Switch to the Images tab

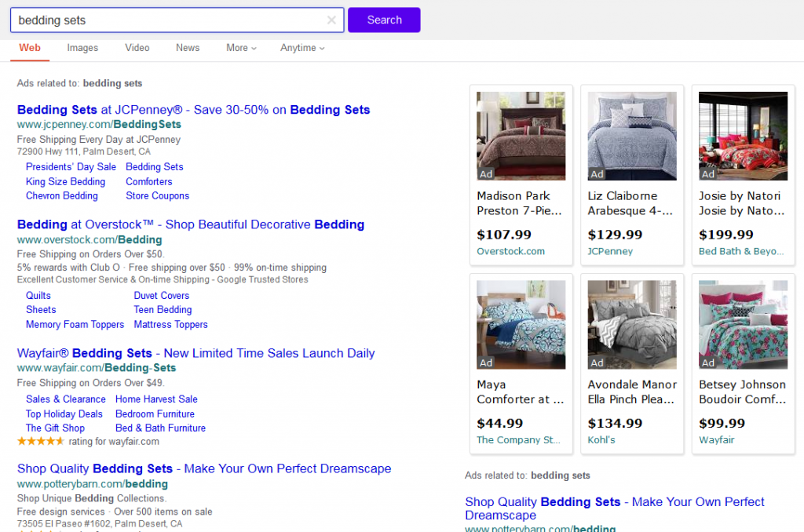click(82, 48)
